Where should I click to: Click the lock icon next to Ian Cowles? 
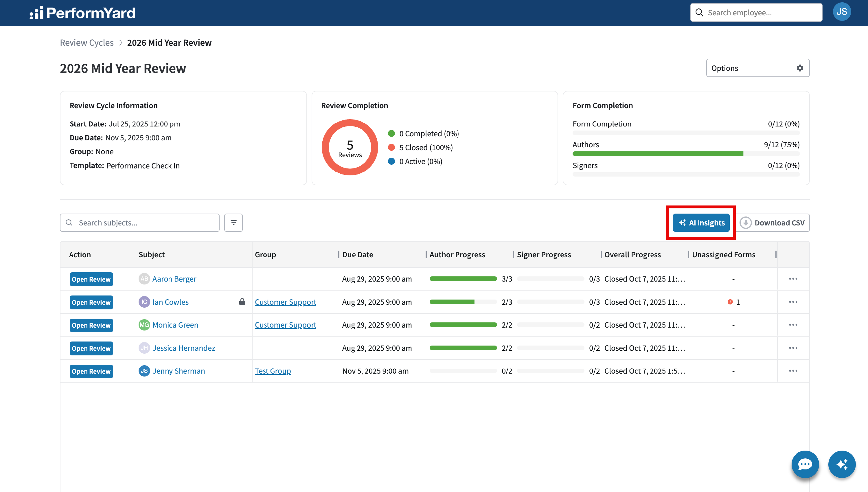point(242,302)
